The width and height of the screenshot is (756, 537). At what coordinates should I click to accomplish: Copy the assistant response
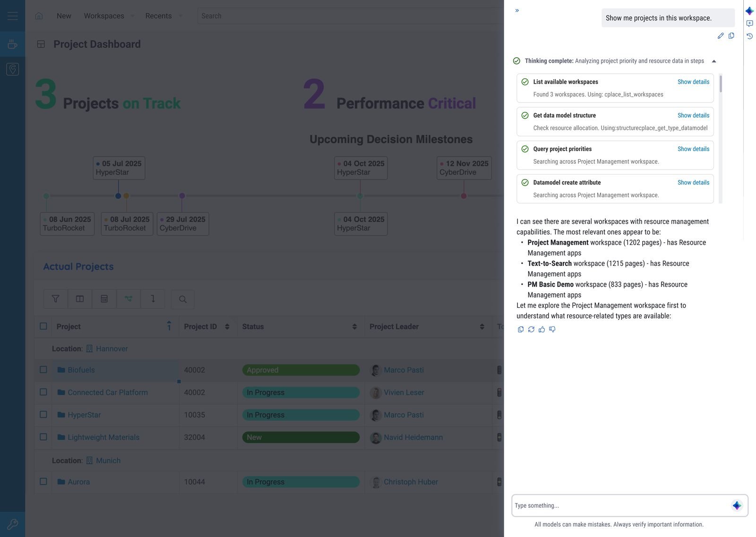click(521, 329)
